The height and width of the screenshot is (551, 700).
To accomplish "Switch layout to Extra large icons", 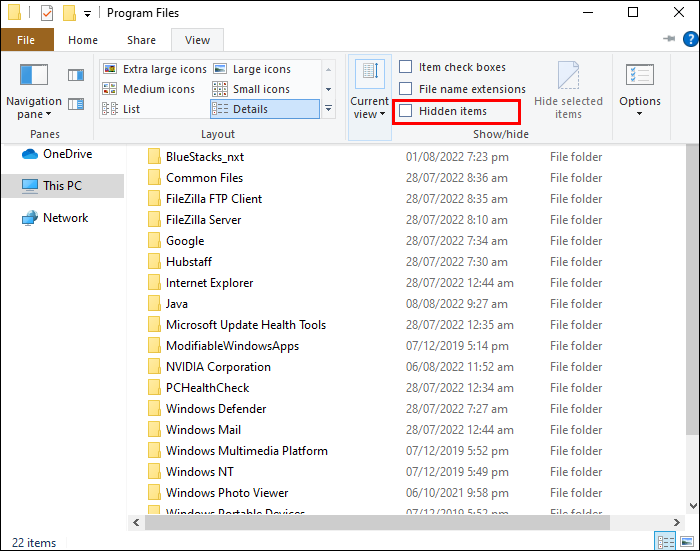I will point(155,69).
